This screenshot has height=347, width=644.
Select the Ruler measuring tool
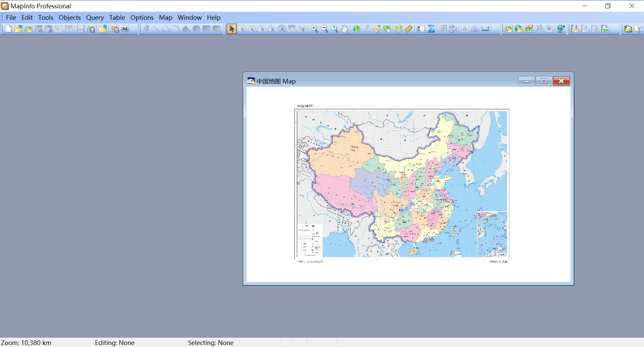coord(409,29)
